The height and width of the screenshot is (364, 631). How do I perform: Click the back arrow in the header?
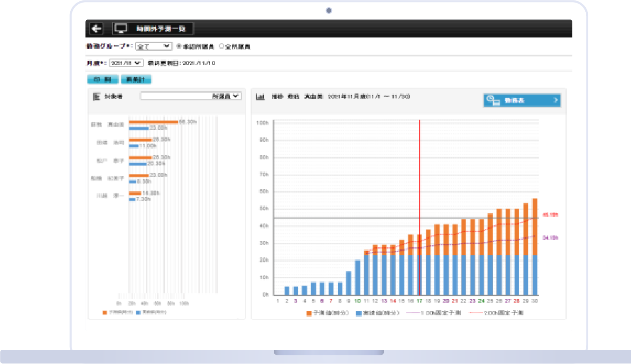pos(96,29)
